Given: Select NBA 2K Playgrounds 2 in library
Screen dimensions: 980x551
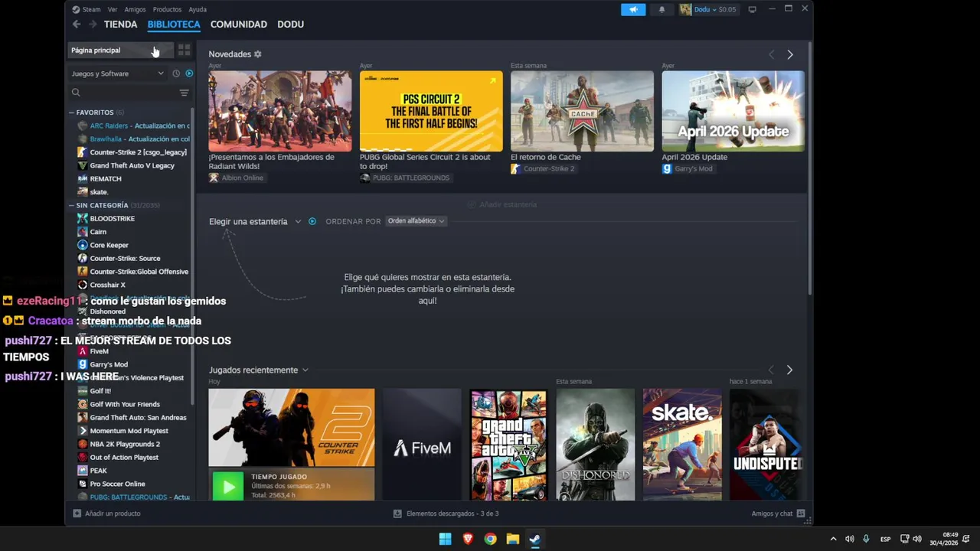Looking at the screenshot, I should point(125,444).
